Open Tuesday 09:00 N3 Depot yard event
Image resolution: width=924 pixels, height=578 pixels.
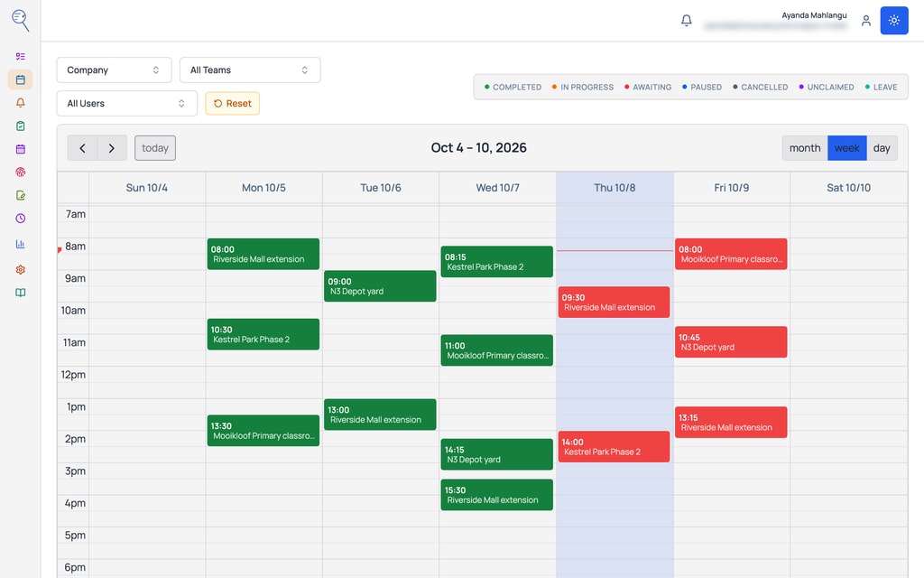pyautogui.click(x=380, y=286)
